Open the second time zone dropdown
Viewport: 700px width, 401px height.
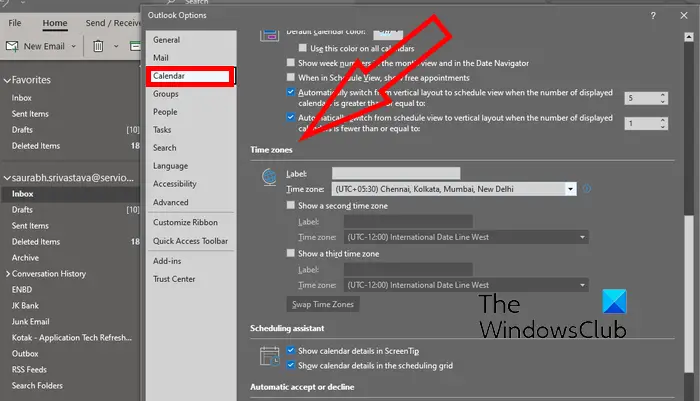coord(582,237)
